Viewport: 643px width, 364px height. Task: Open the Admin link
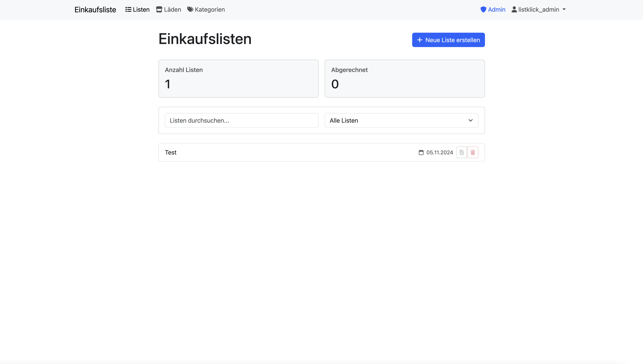point(493,9)
